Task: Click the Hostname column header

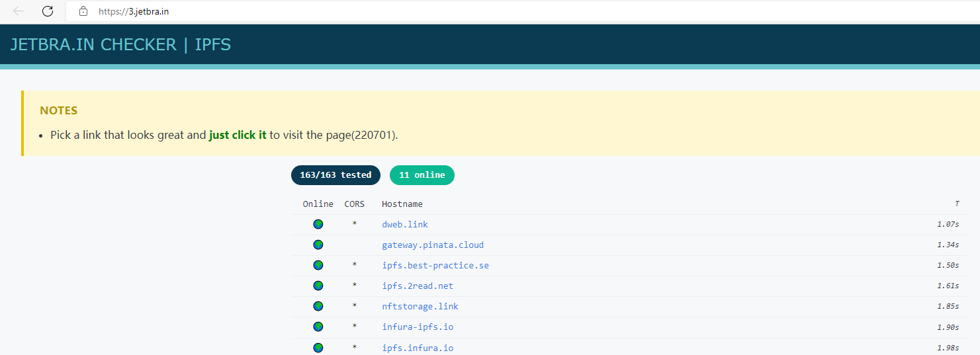Action: tap(402, 204)
